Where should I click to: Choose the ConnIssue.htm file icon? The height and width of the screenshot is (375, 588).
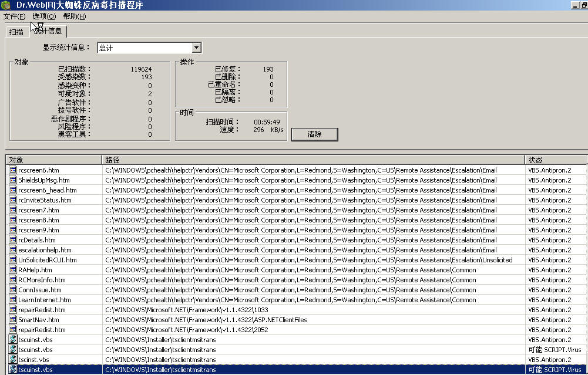(13, 290)
